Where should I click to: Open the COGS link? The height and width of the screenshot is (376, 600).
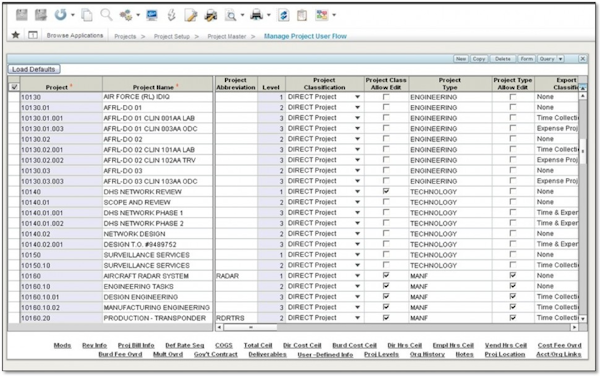[224, 345]
